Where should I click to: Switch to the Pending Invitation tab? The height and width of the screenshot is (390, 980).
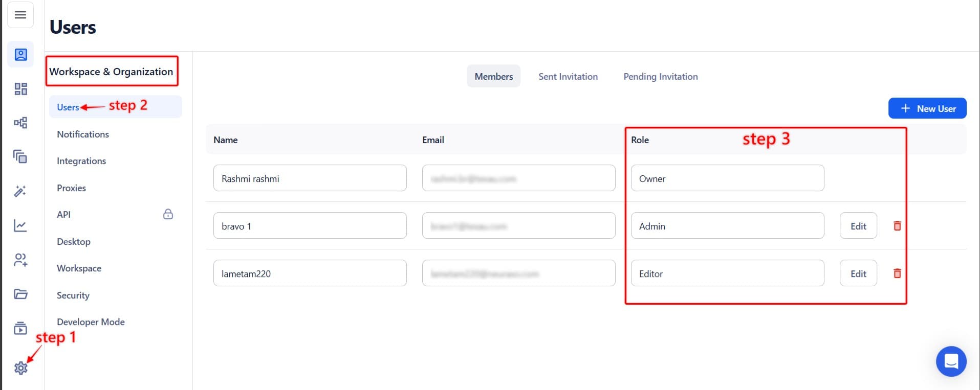click(x=660, y=76)
